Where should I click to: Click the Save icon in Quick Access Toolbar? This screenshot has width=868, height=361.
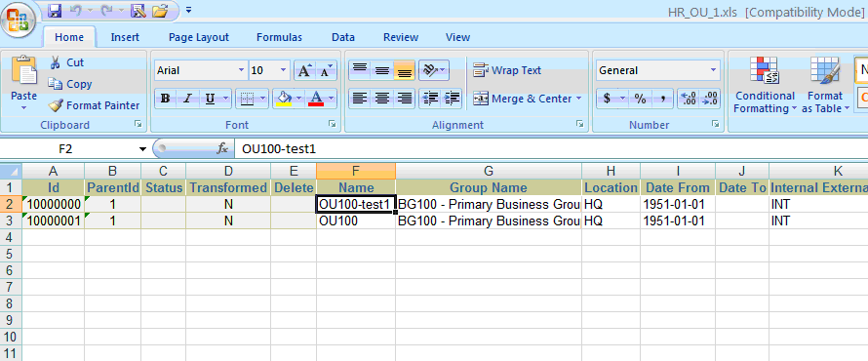pos(55,10)
